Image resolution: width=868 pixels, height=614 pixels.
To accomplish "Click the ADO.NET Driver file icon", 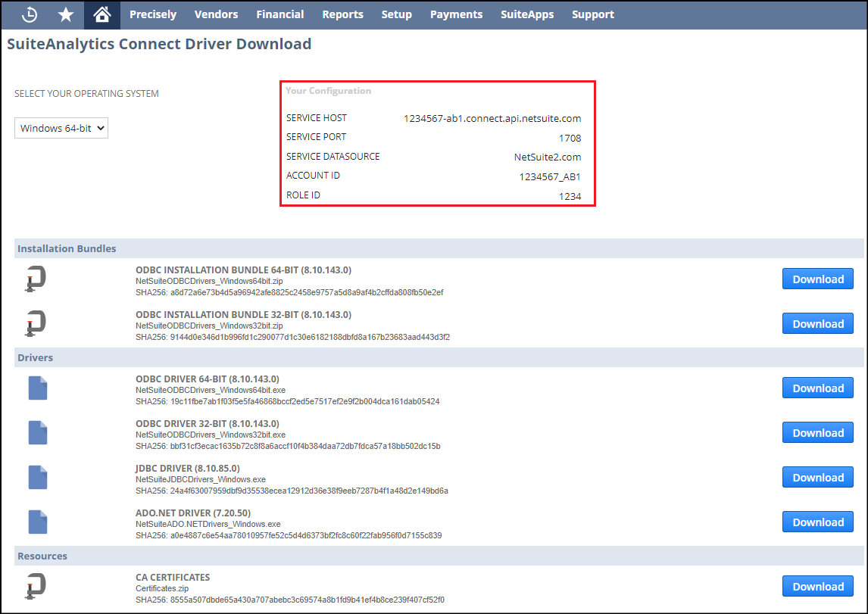I will (38, 522).
